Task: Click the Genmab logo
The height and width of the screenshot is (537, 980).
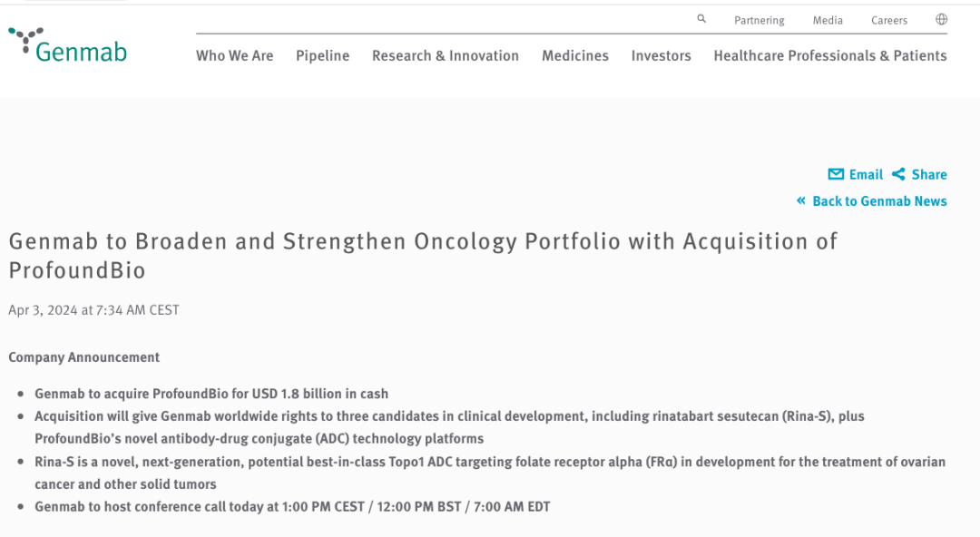Action: 67,45
